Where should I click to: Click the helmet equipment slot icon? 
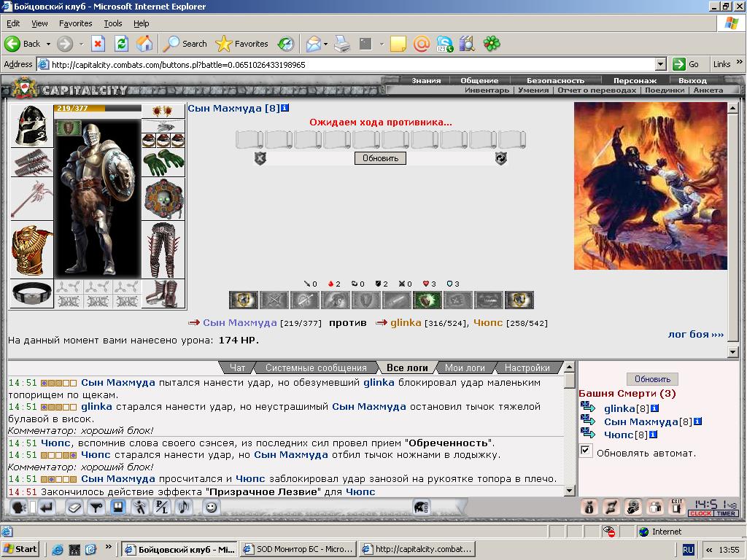[x=32, y=125]
